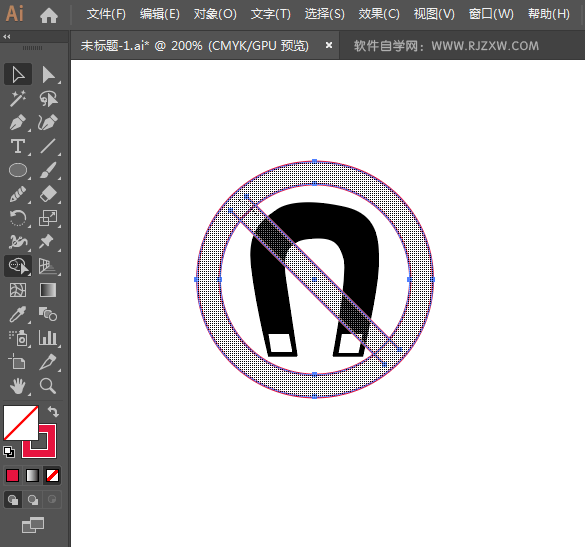Activate the Hand tool
Image resolution: width=585 pixels, height=547 pixels.
18,386
